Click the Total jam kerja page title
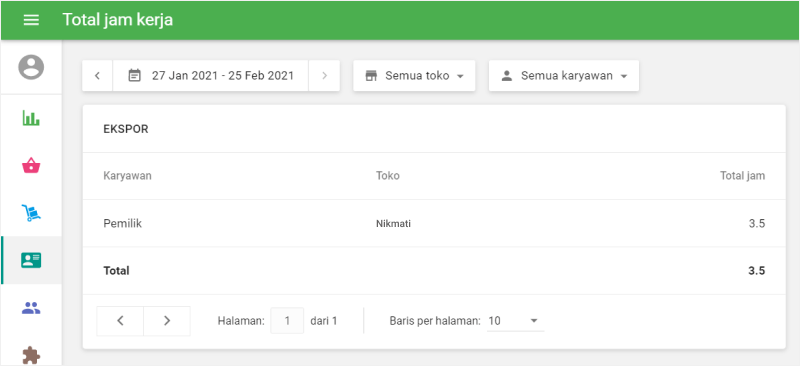The image size is (800, 366). pyautogui.click(x=118, y=20)
